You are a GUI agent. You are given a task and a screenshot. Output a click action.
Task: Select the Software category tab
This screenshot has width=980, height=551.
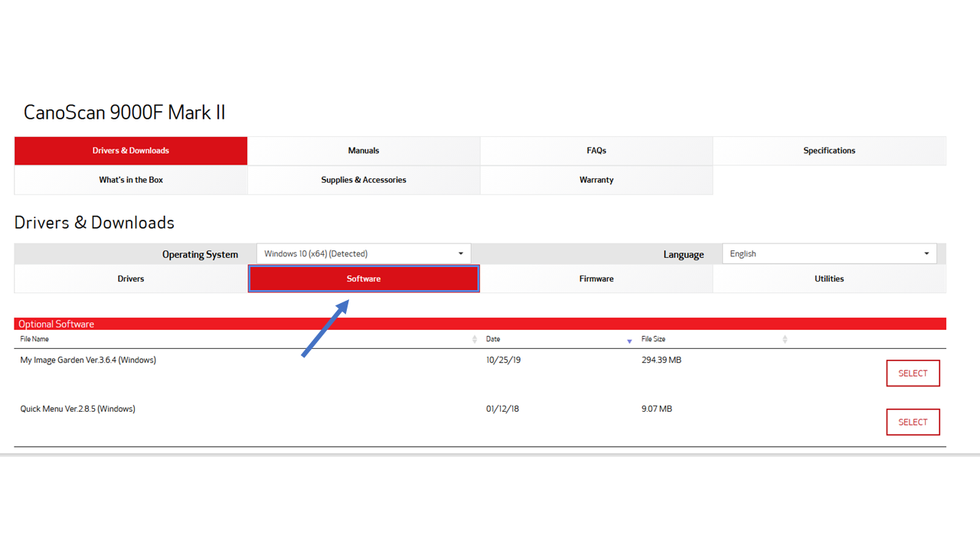[364, 279]
